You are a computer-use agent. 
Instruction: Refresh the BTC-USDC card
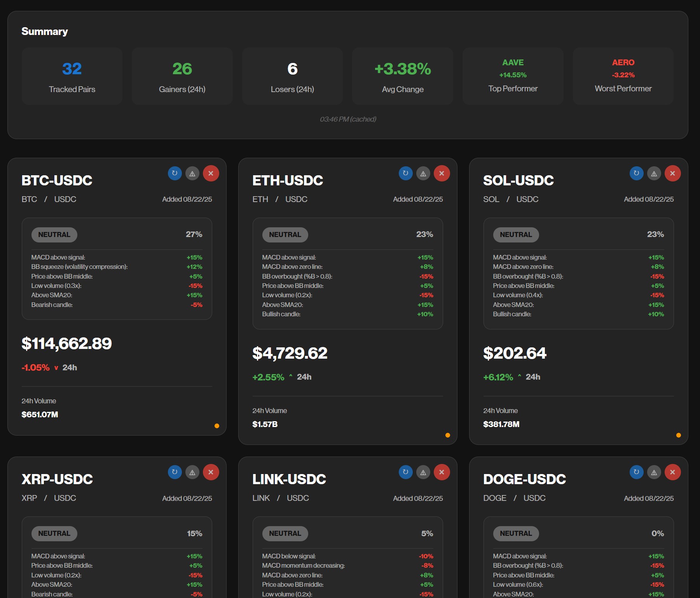[175, 173]
